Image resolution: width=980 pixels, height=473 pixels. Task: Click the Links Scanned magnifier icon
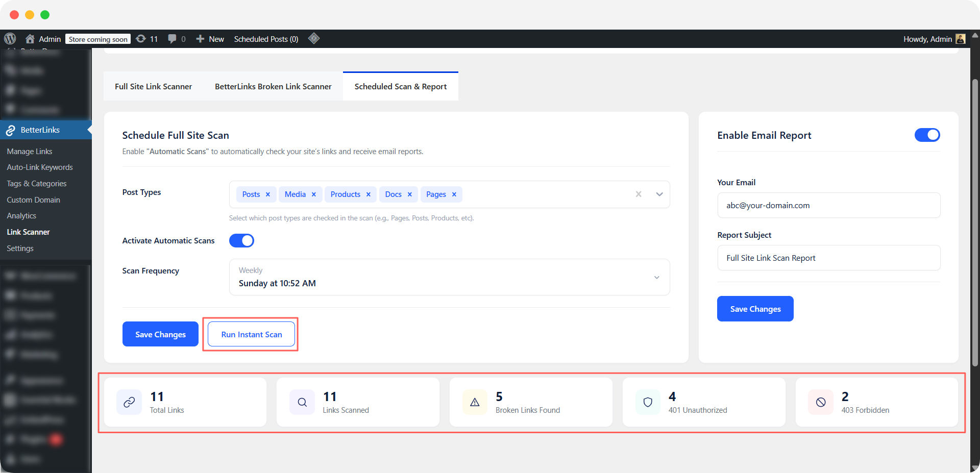(302, 402)
